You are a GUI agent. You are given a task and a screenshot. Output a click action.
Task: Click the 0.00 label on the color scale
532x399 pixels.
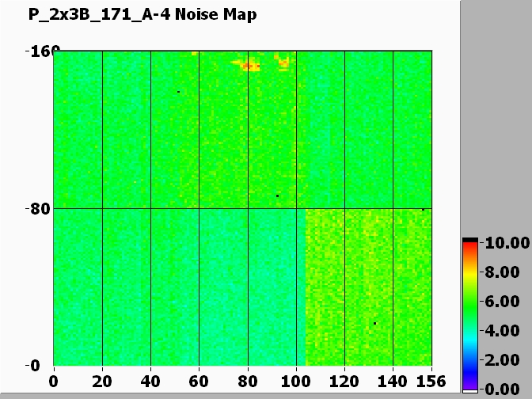[503, 389]
